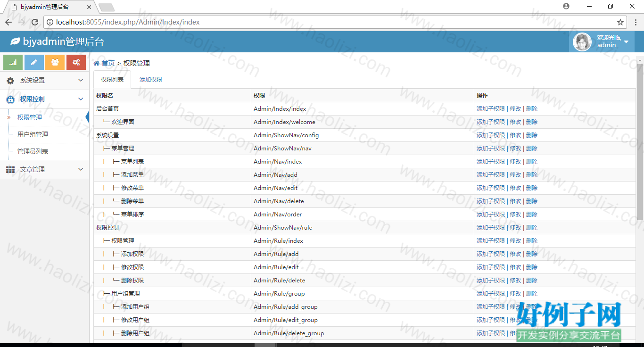Expand the 文章管理 menu chevron
The width and height of the screenshot is (644, 347).
pos(81,170)
